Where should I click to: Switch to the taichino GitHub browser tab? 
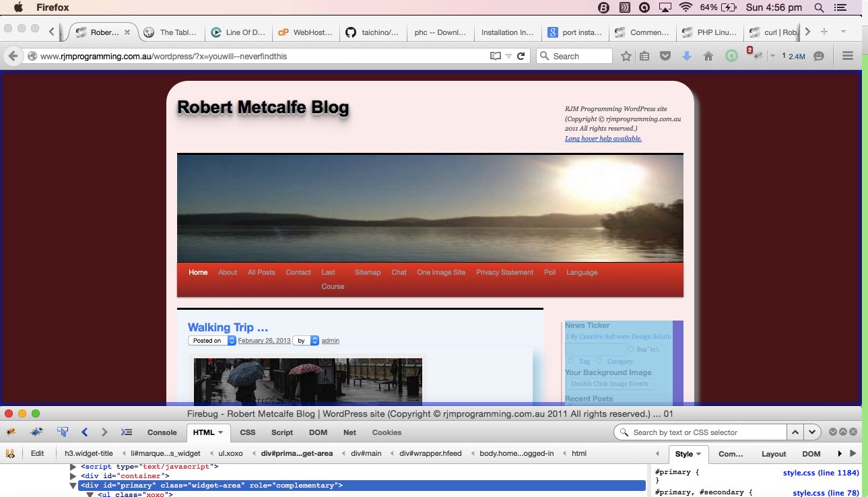coord(372,32)
